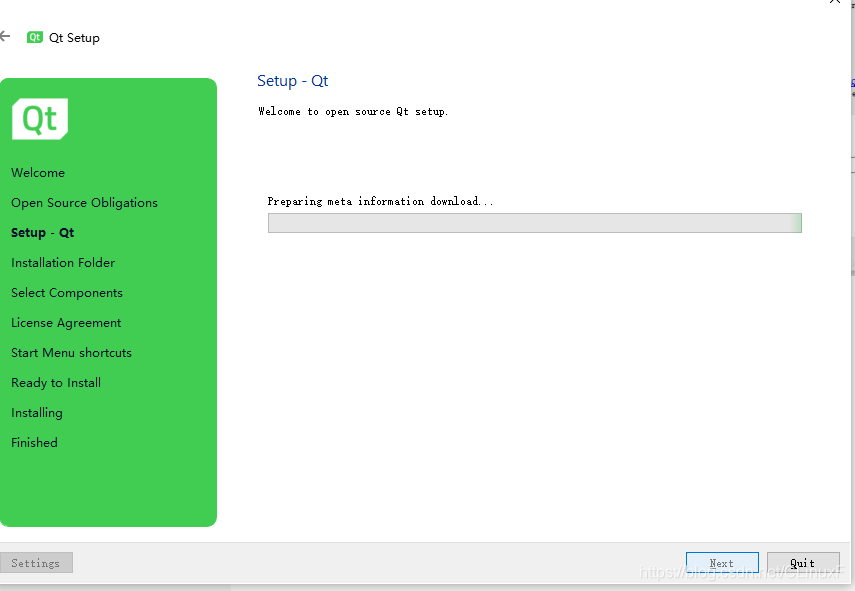Select the Ready to Install step
This screenshot has width=855, height=591.
tap(56, 383)
